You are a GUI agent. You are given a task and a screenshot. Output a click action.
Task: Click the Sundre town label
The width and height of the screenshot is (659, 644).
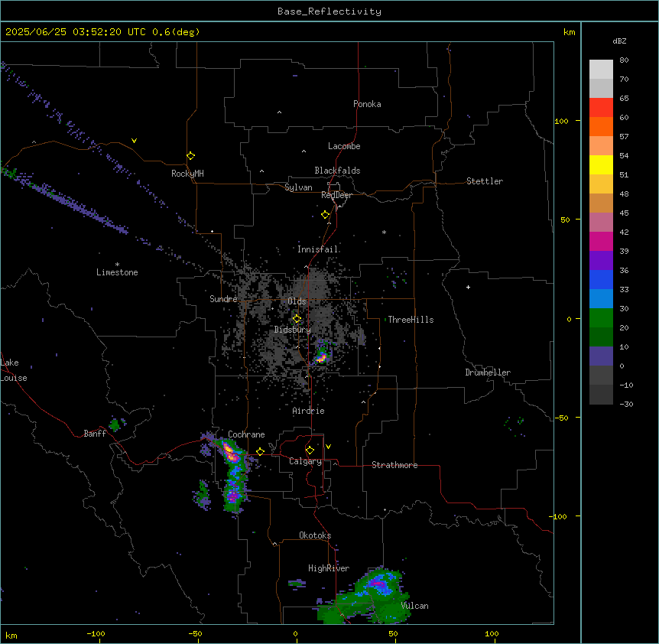223,299
